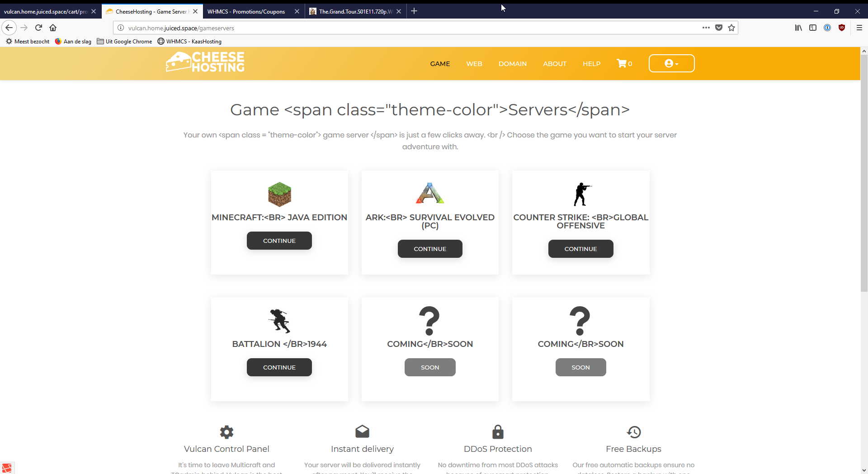
Task: Expand the user account dropdown
Action: tap(671, 64)
